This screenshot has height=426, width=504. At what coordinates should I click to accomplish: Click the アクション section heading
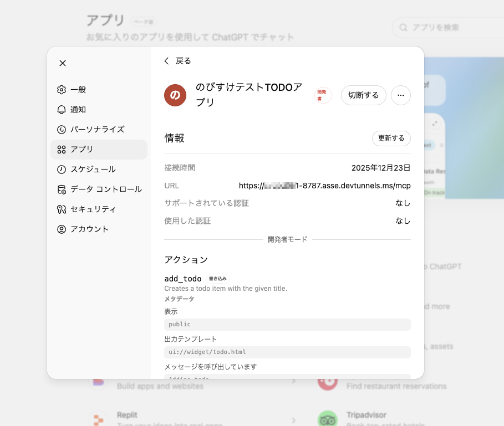(186, 260)
